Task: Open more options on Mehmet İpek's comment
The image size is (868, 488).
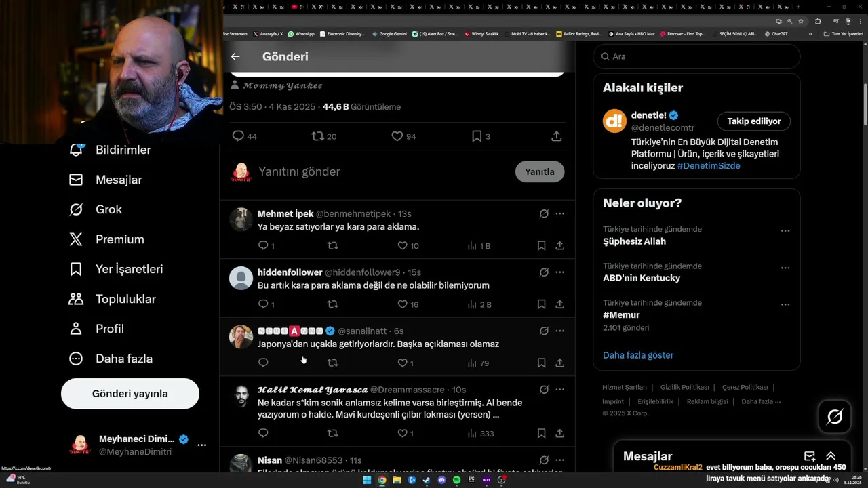Action: coord(559,213)
